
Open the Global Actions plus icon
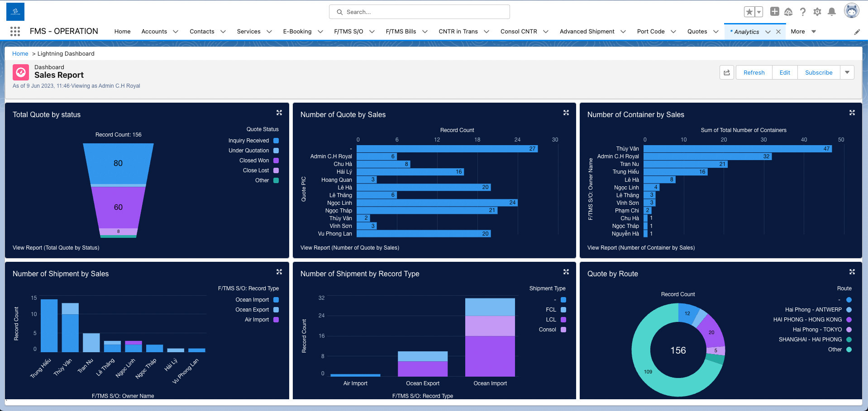pyautogui.click(x=775, y=12)
